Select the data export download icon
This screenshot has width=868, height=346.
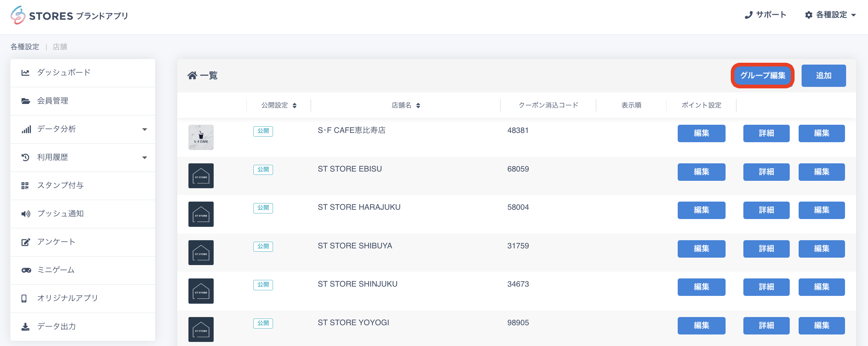(x=25, y=327)
